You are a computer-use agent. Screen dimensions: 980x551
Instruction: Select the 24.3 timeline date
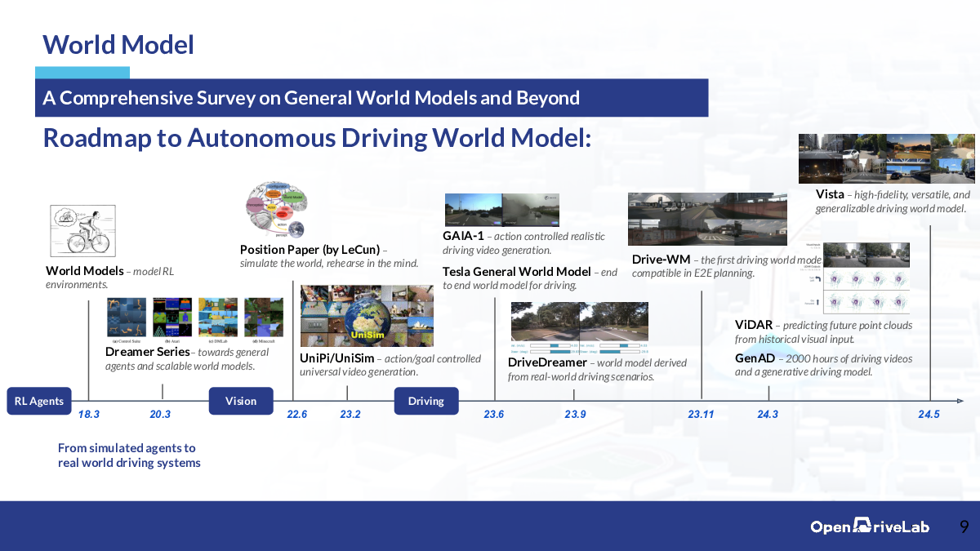click(768, 415)
